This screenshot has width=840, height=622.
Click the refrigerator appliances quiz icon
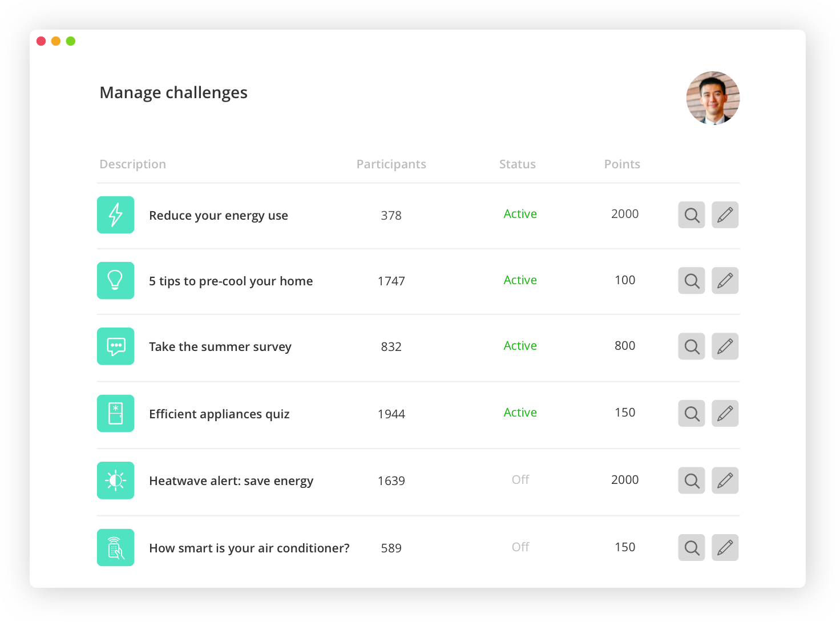click(x=116, y=414)
